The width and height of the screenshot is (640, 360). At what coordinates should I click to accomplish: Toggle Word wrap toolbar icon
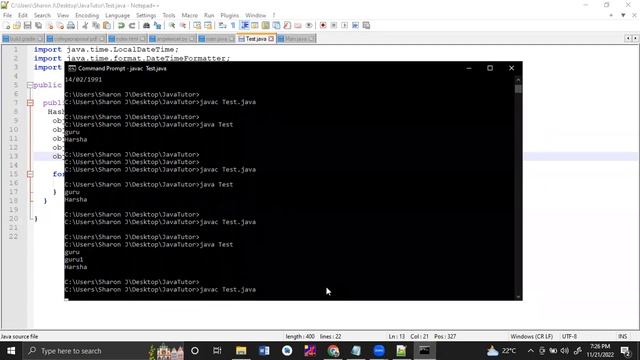tap(222, 25)
